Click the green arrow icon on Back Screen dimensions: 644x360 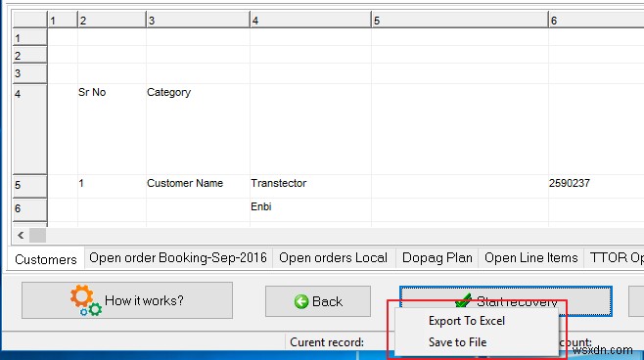pos(301,301)
